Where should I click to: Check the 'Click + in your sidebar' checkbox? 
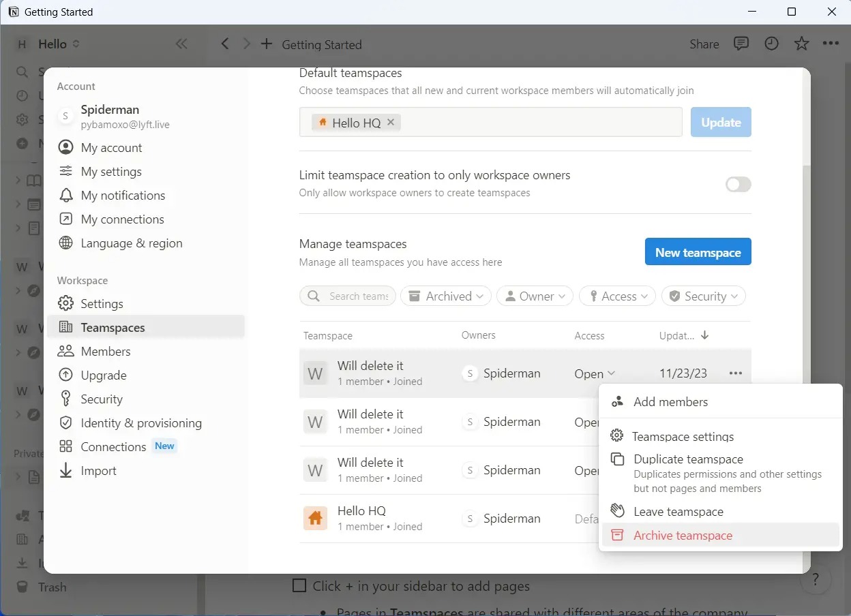click(299, 585)
